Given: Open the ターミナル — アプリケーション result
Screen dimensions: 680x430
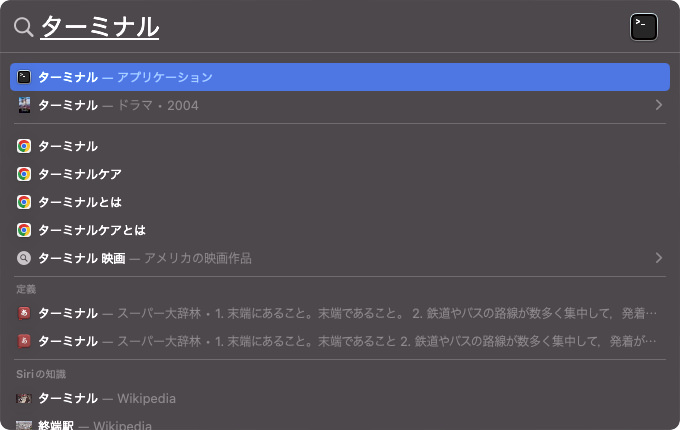Looking at the screenshot, I should (340, 77).
